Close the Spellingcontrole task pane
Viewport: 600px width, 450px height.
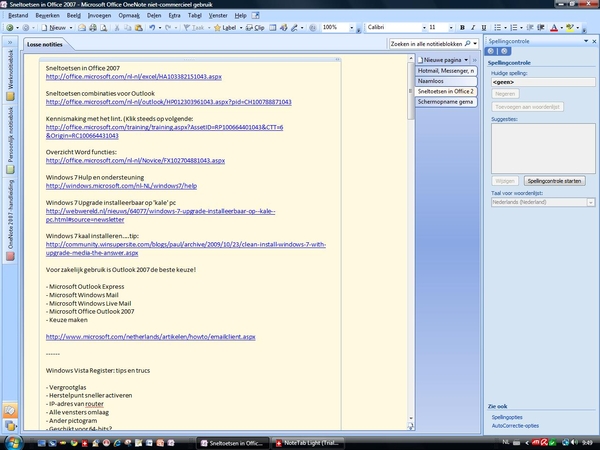pyautogui.click(x=594, y=41)
